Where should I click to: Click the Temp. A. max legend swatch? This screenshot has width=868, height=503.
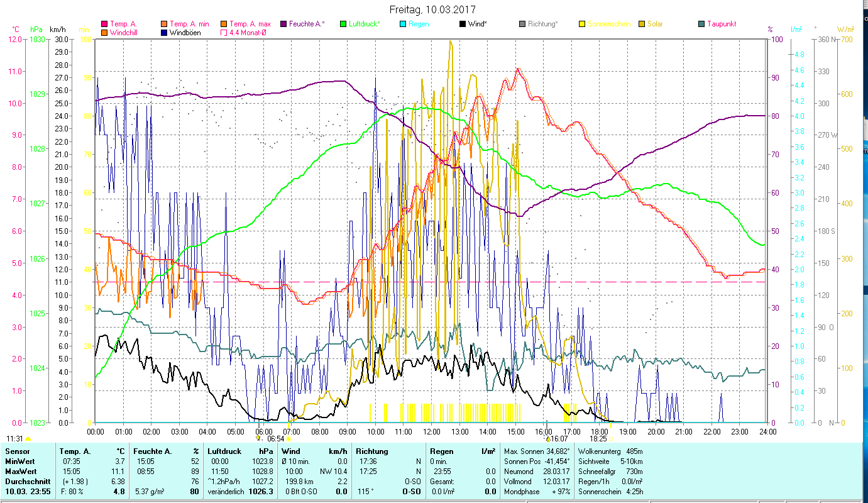click(x=223, y=24)
